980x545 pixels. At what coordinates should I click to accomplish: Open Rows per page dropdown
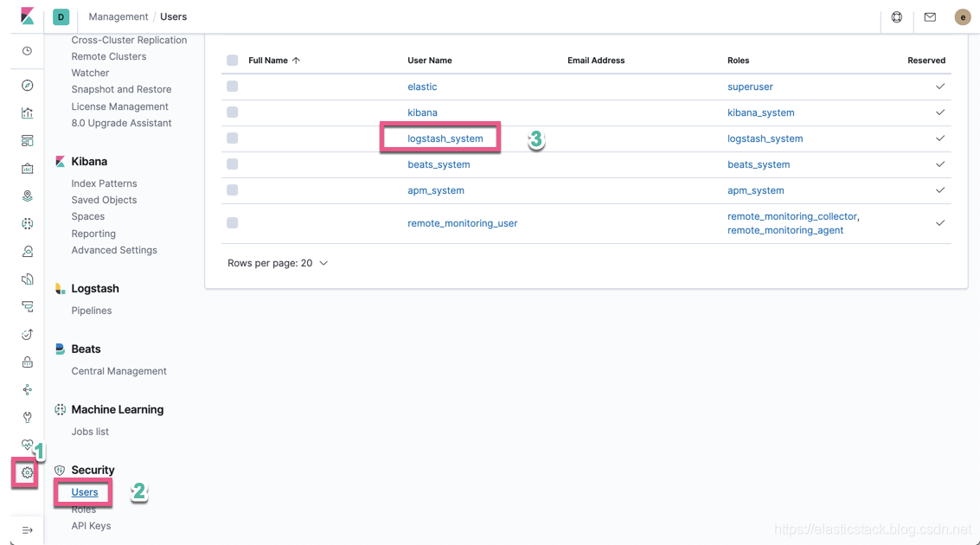(278, 263)
